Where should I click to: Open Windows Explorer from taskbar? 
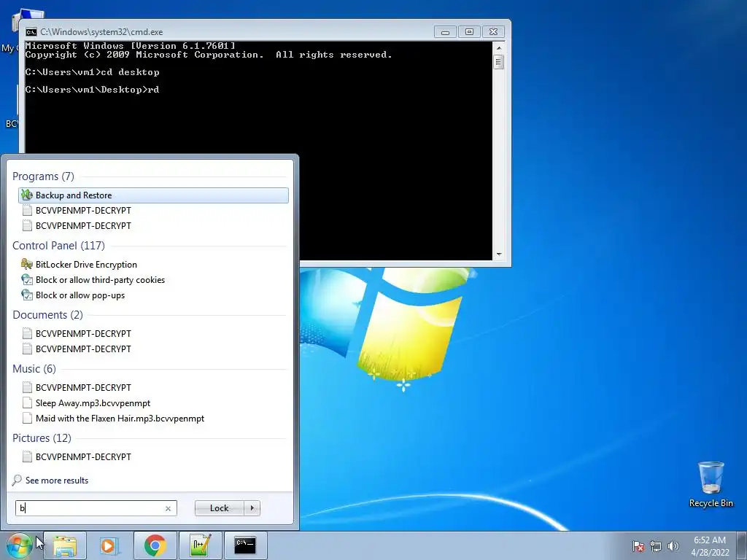(65, 545)
